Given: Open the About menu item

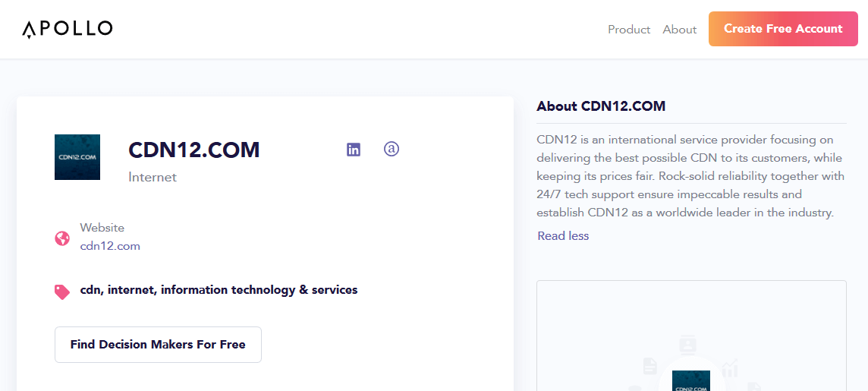Looking at the screenshot, I should 679,30.
